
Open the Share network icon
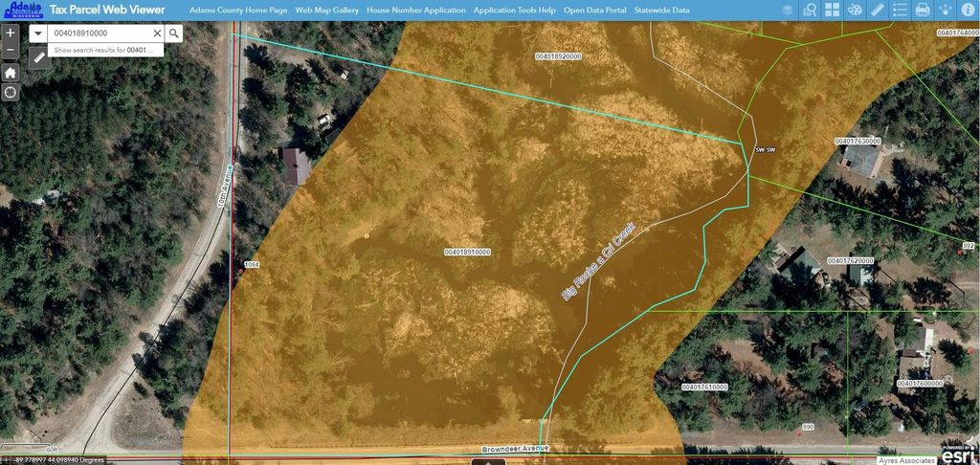point(945,11)
